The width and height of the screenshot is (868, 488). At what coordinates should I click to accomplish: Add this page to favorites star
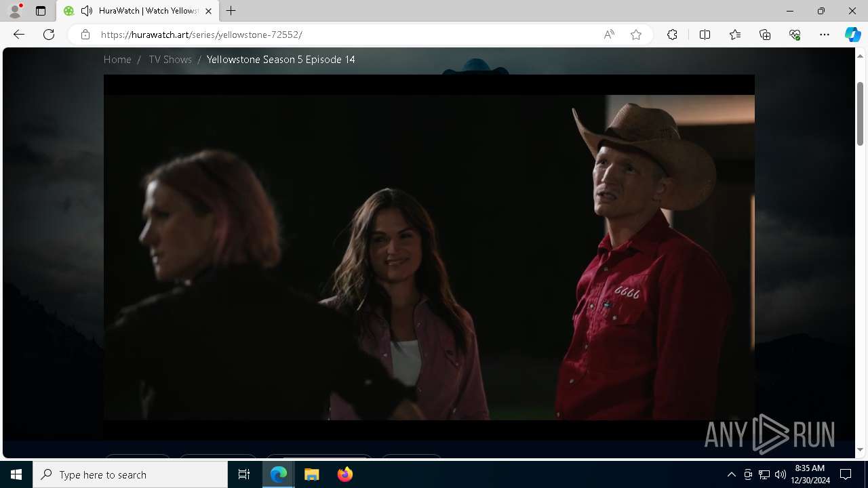[x=636, y=35]
